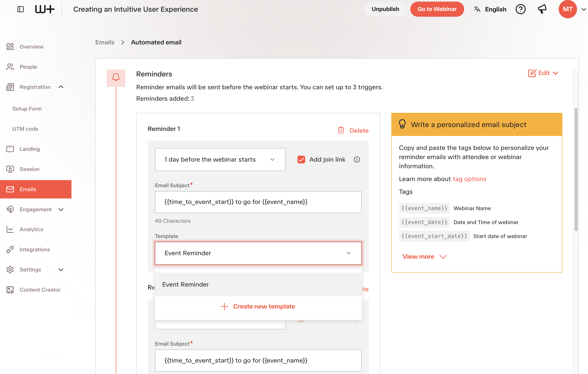Click Go to Webinar button
This screenshot has height=374, width=588.
[x=437, y=9]
